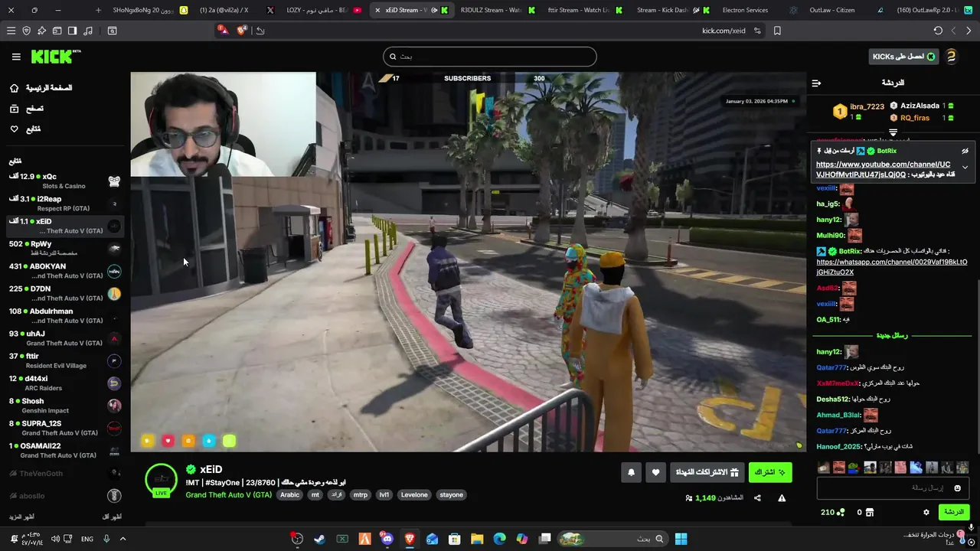Open Steam from the taskbar
This screenshot has height=551, width=980.
point(319,539)
